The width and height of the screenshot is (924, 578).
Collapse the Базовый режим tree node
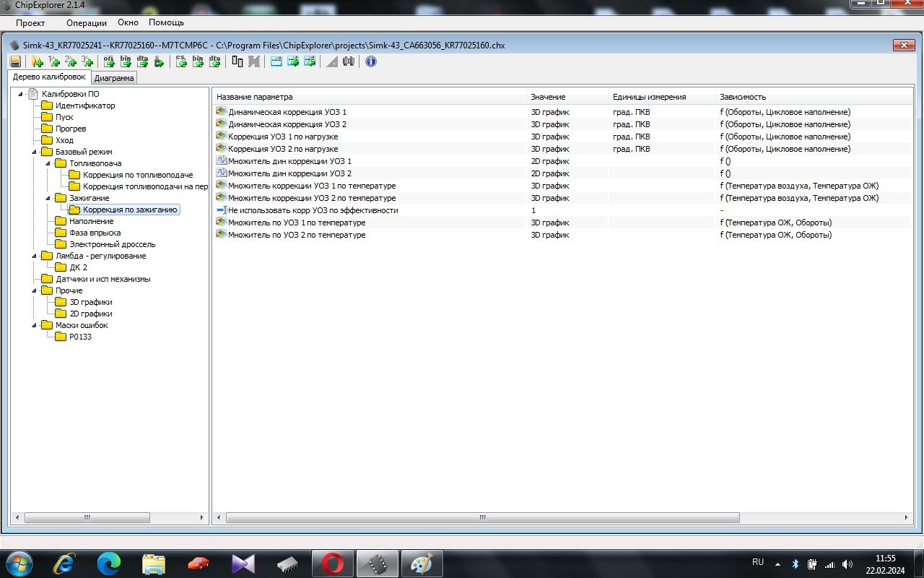[x=35, y=152]
